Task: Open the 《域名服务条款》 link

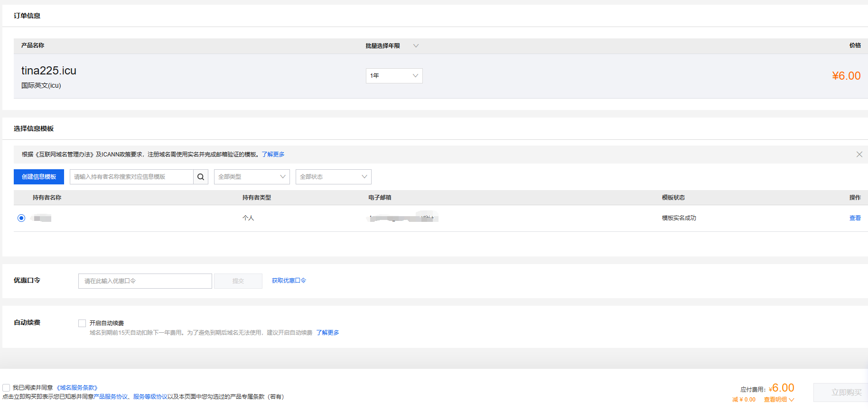Action: point(77,388)
